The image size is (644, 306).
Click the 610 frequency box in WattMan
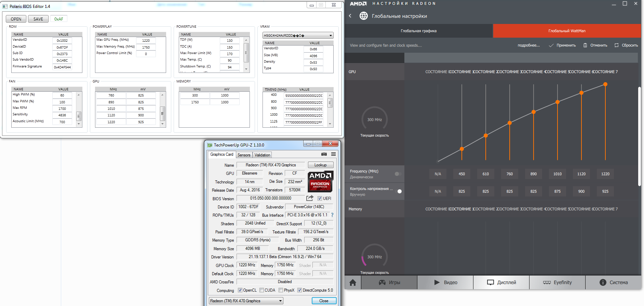pyautogui.click(x=486, y=174)
